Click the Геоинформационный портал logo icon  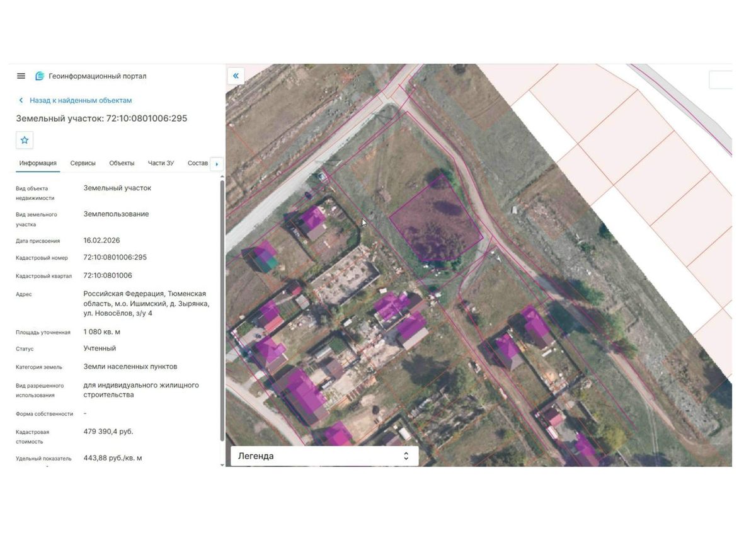pos(40,76)
